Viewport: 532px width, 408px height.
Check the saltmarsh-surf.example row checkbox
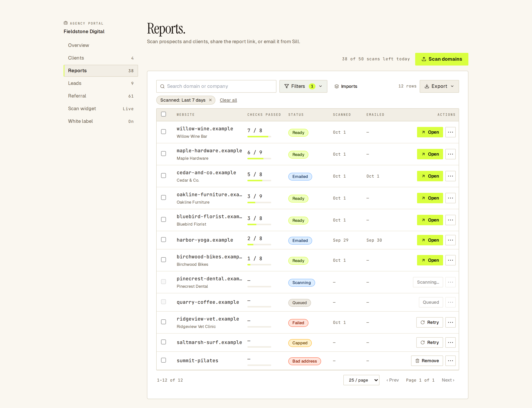tap(164, 342)
